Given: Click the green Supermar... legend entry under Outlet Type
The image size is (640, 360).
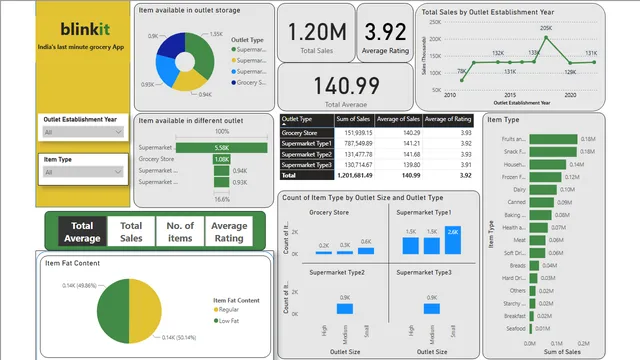Looking at the screenshot, I should point(249,49).
